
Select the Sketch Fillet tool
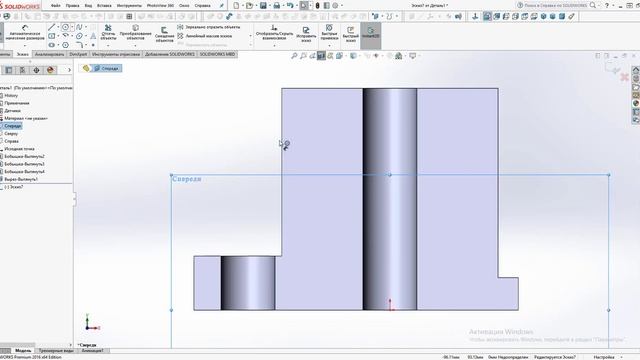[79, 45]
